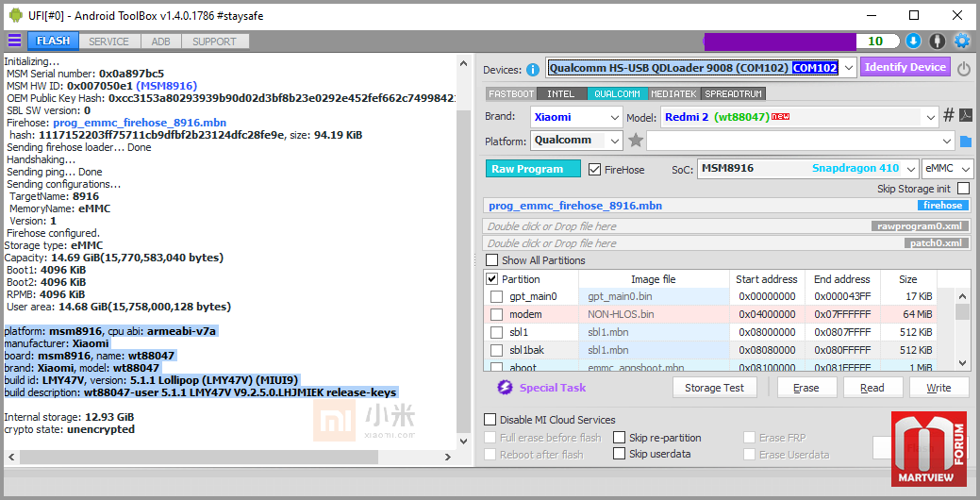Click the power icon beside Identify Device
Image resolution: width=980 pixels, height=500 pixels.
pos(964,68)
